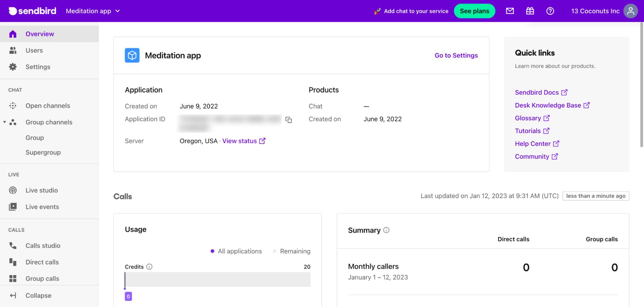The width and height of the screenshot is (644, 307).
Task: Click external icon next to Glossary
Action: (546, 118)
